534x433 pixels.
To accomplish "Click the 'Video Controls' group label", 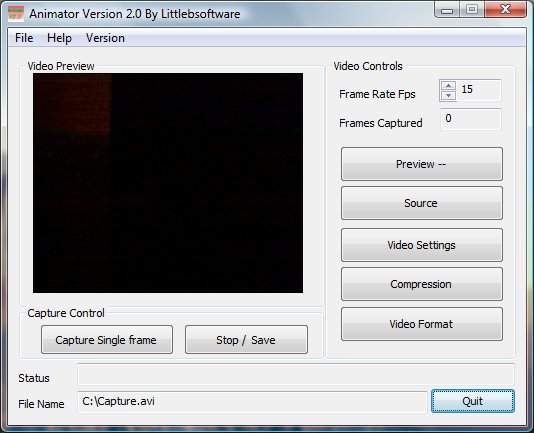I will point(368,66).
